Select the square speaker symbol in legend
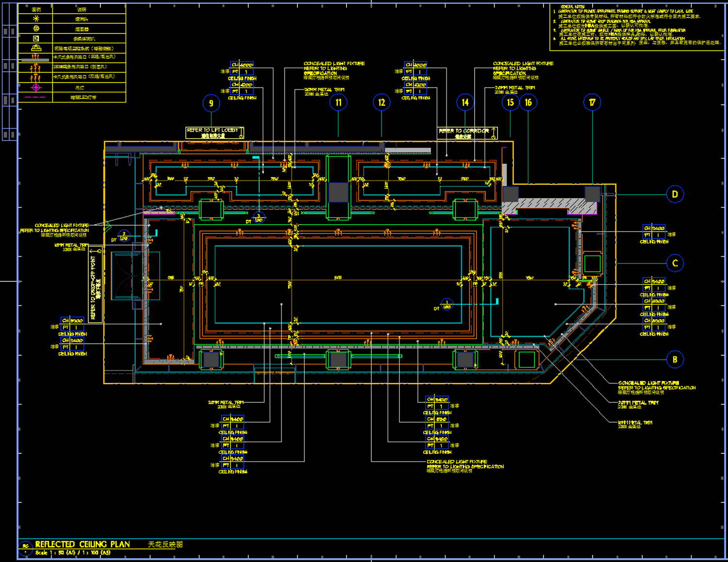 point(36,38)
